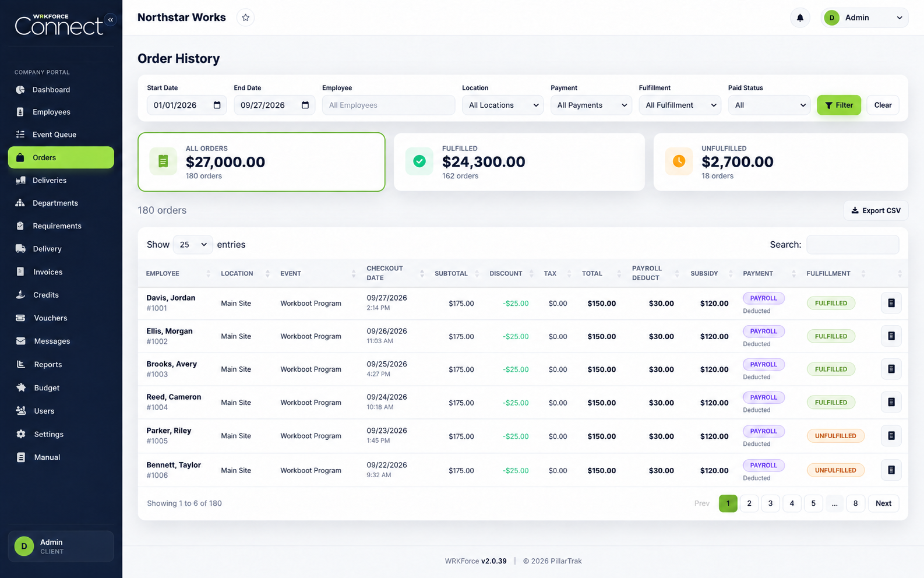Viewport: 924px width, 578px height.
Task: View receipt icon for Ellis, Morgan order
Action: 891,336
